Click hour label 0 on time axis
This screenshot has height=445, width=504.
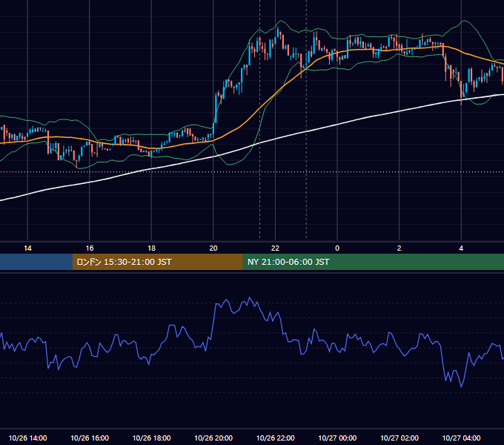click(x=337, y=248)
